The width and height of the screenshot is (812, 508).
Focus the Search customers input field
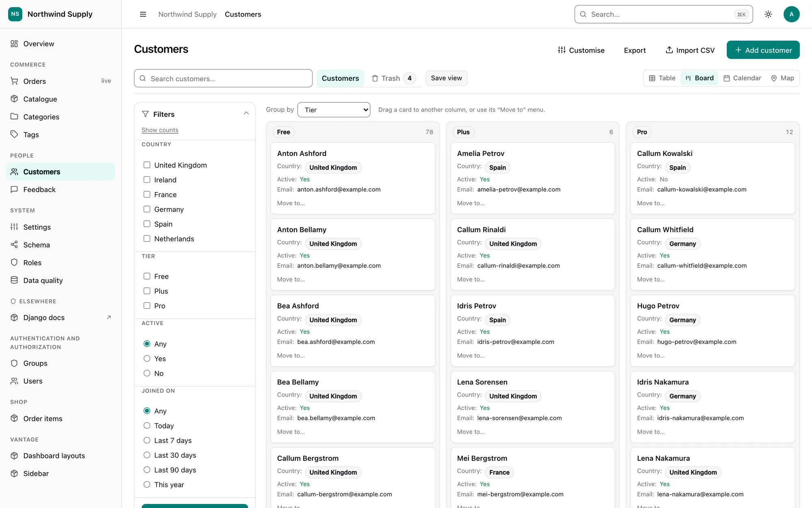click(x=223, y=78)
